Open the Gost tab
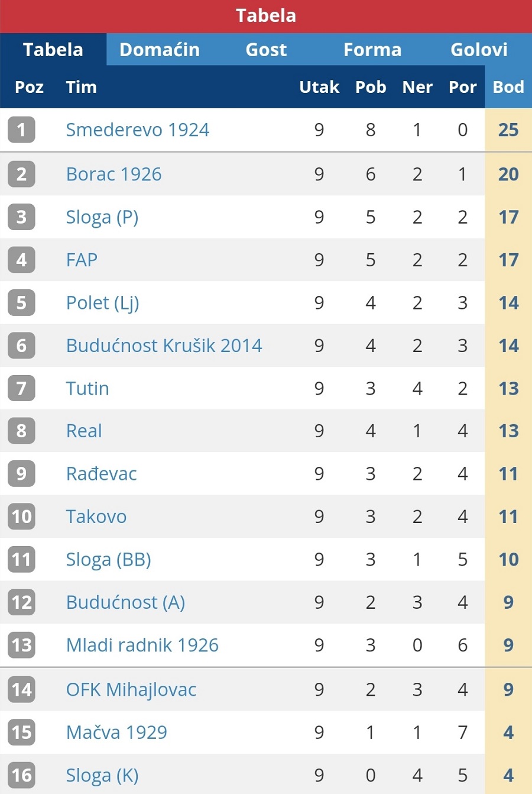Screen dimensions: 532x794 [x=266, y=50]
